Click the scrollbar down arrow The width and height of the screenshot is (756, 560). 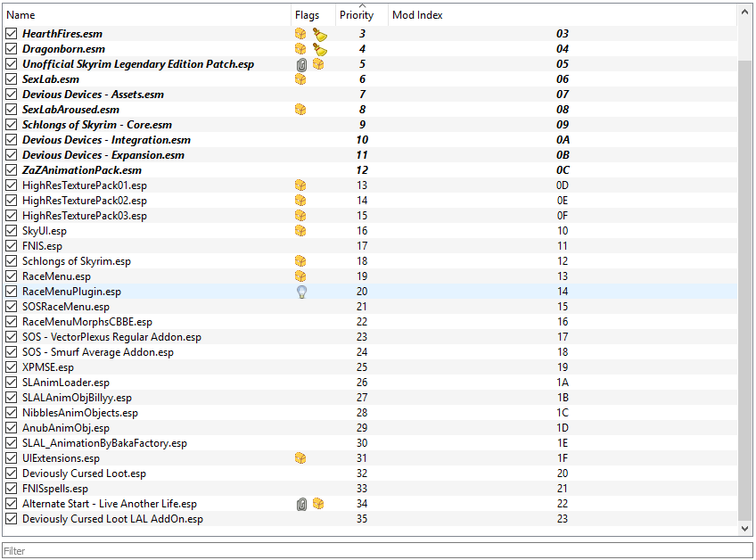click(x=745, y=528)
